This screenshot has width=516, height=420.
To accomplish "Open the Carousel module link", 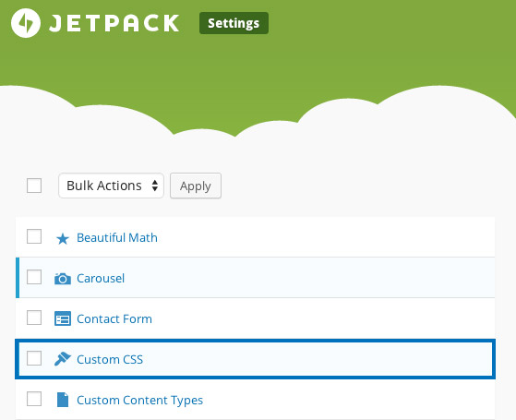I will click(x=101, y=279).
